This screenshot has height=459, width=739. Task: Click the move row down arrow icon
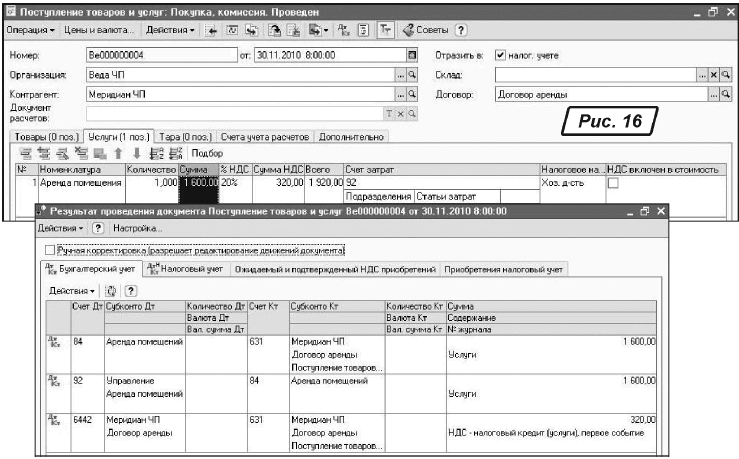click(x=136, y=154)
